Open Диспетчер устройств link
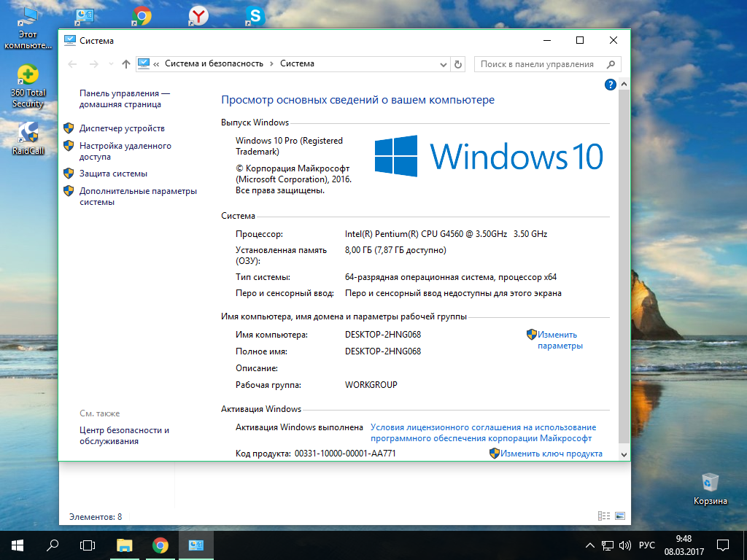The image size is (747, 560). 122,128
